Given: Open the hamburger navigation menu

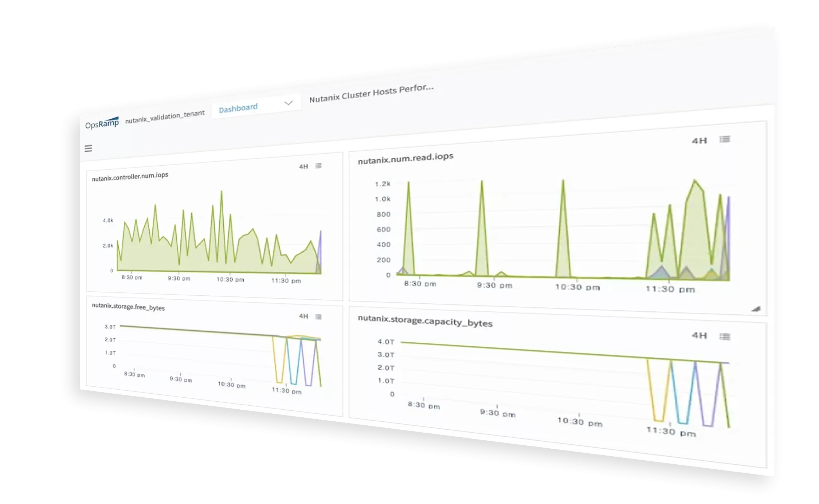Looking at the screenshot, I should (x=88, y=148).
